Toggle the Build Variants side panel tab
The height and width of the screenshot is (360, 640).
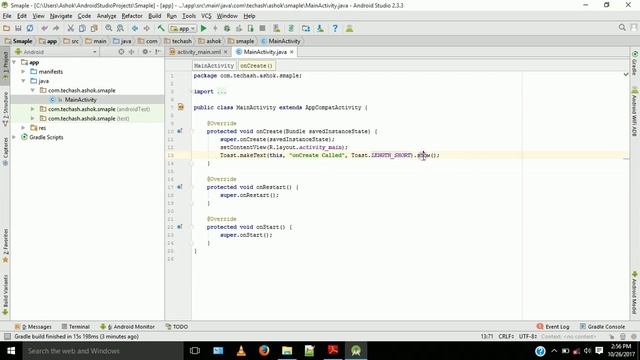point(5,295)
